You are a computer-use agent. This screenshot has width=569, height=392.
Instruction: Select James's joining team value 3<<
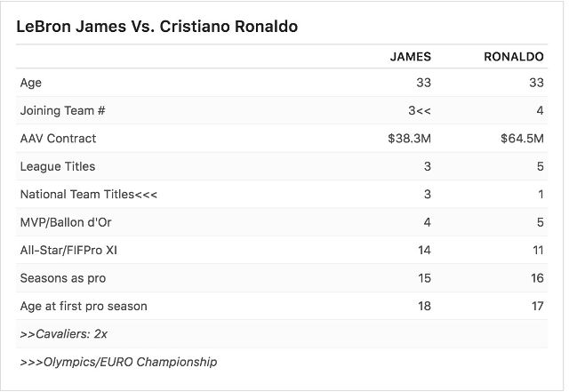[420, 110]
